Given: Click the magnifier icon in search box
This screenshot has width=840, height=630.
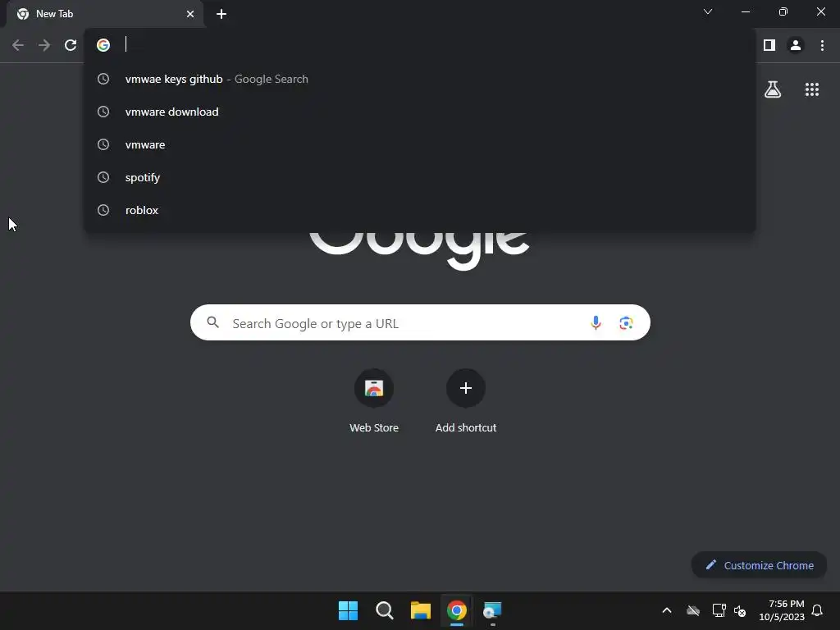Looking at the screenshot, I should click(212, 322).
